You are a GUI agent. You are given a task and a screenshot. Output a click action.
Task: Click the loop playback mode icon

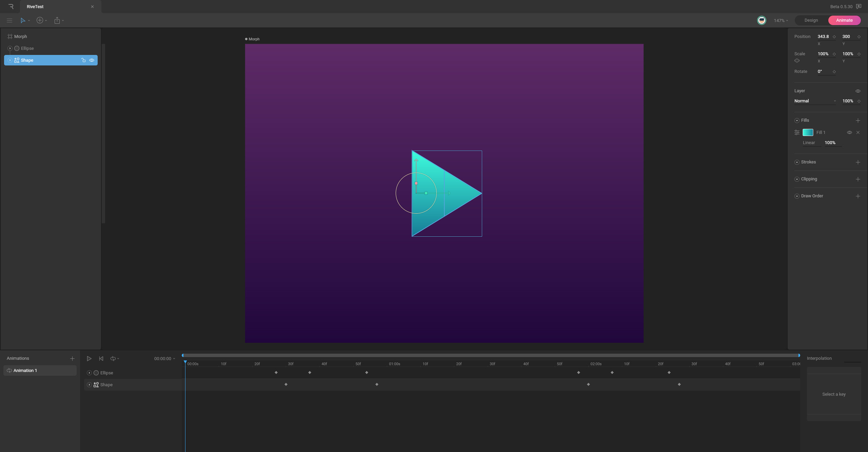(113, 358)
